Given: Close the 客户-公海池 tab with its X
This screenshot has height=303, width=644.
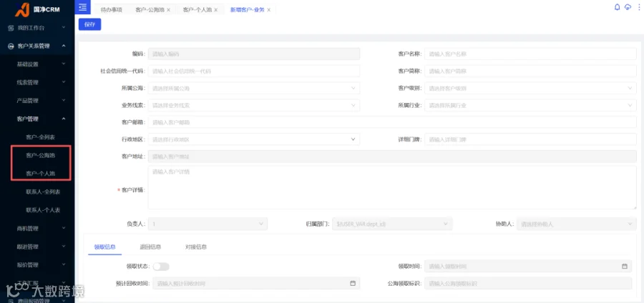Looking at the screenshot, I should pyautogui.click(x=168, y=10).
